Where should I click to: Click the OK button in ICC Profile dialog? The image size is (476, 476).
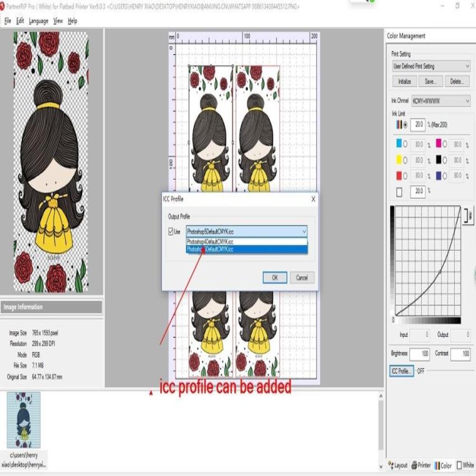tap(274, 277)
